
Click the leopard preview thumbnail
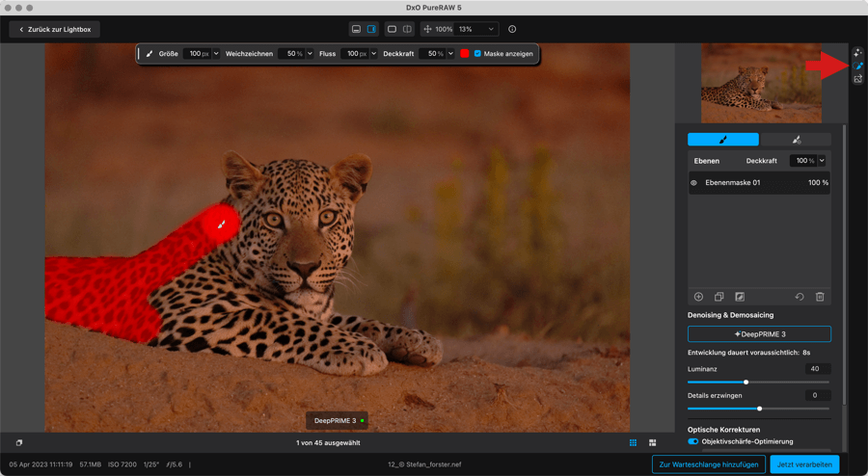(761, 84)
